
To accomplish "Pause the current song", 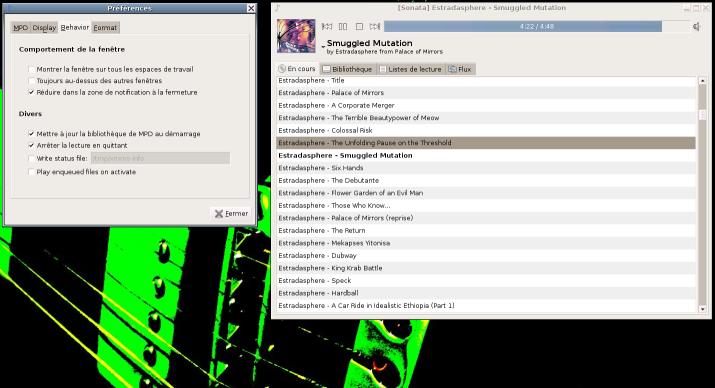I will click(x=343, y=26).
